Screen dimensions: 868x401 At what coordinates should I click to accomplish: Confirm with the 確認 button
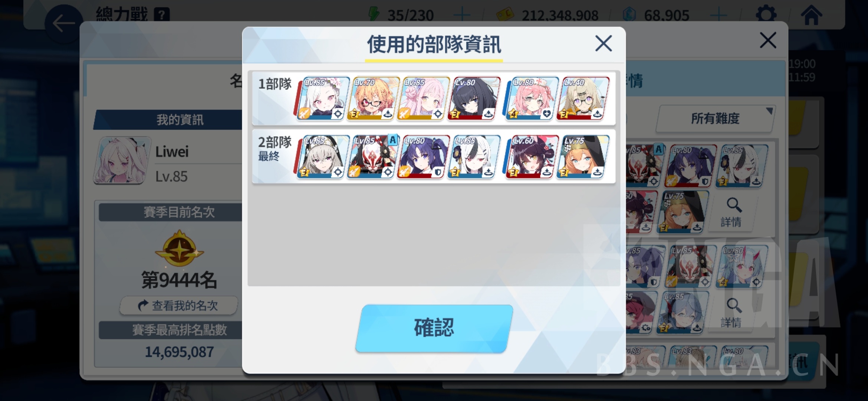434,328
